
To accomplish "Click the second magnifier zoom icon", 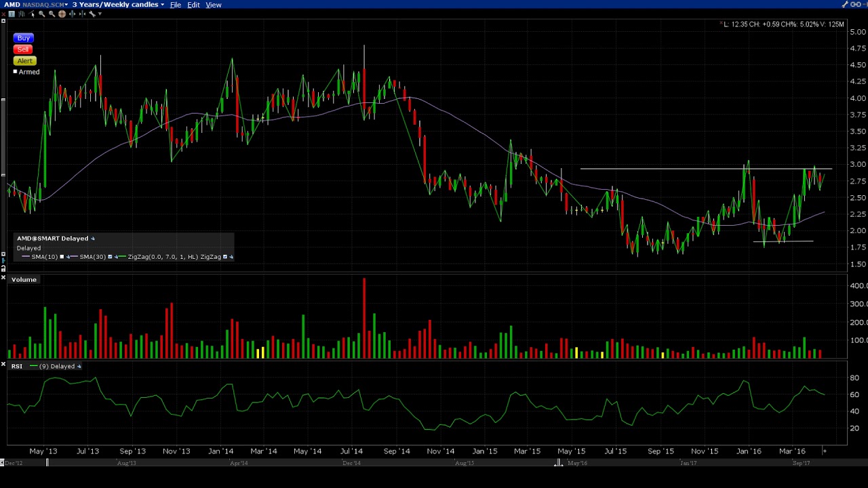I will point(52,14).
